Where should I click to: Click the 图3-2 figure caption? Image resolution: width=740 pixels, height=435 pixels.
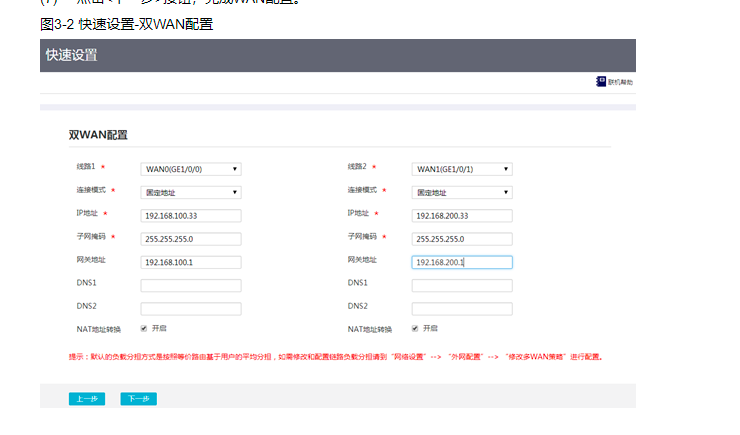coord(126,24)
